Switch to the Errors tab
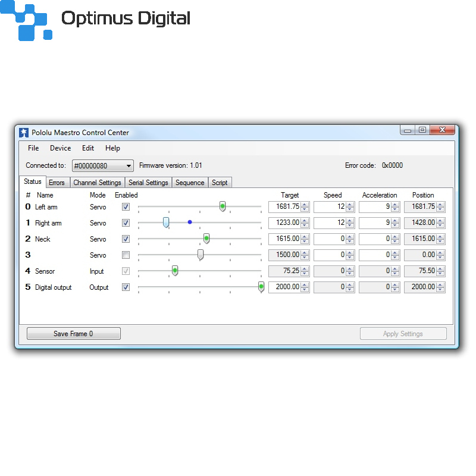The image size is (476, 476). [57, 183]
